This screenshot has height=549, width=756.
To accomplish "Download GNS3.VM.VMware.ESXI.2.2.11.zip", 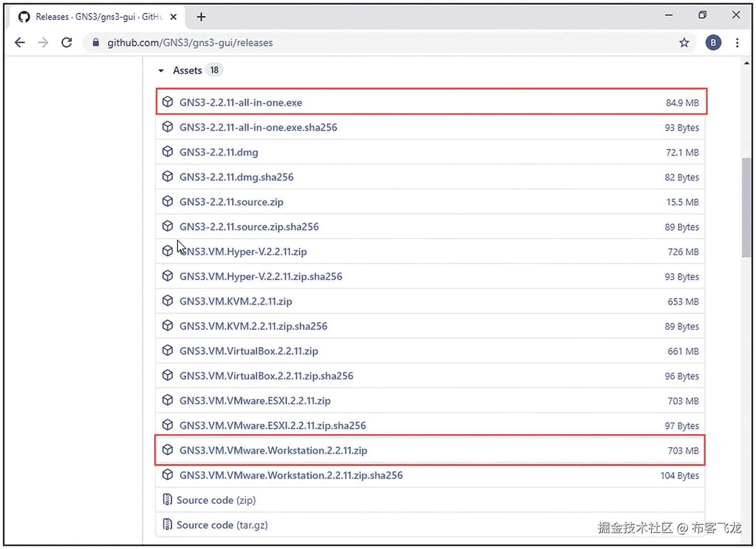I will [x=255, y=401].
